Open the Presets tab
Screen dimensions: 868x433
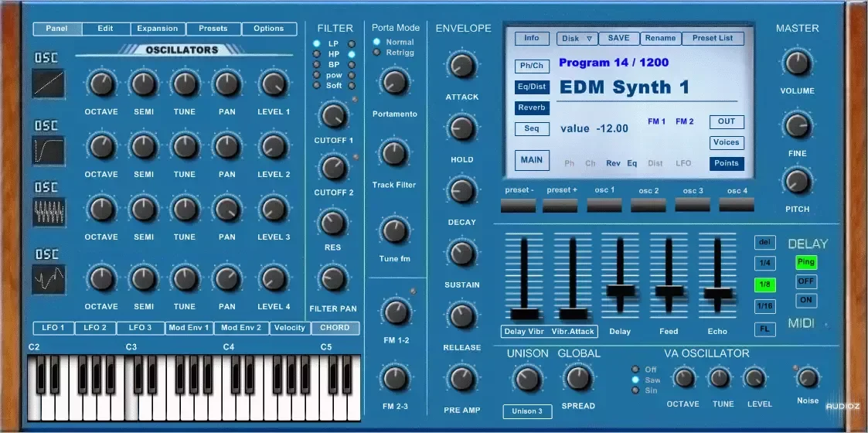[x=213, y=29]
